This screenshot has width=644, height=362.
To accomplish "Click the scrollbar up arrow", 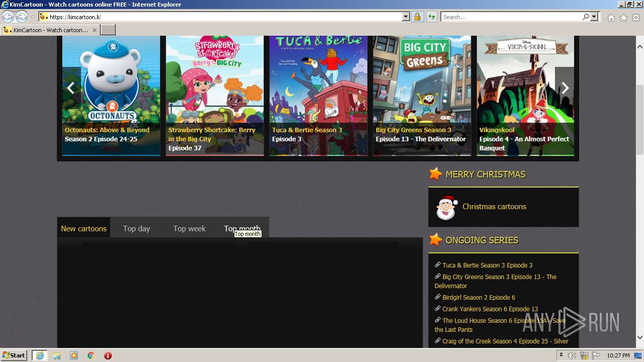I will pyautogui.click(x=640, y=47).
